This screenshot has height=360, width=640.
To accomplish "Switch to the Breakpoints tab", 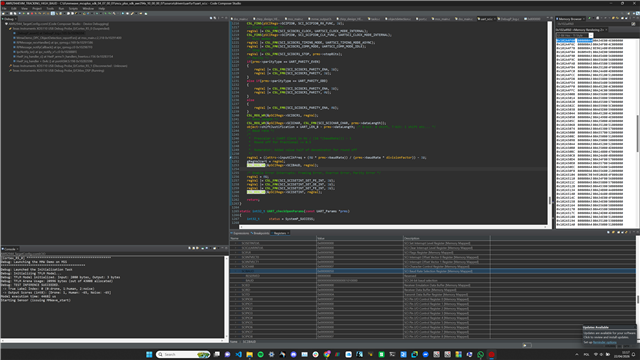I will coord(261,233).
